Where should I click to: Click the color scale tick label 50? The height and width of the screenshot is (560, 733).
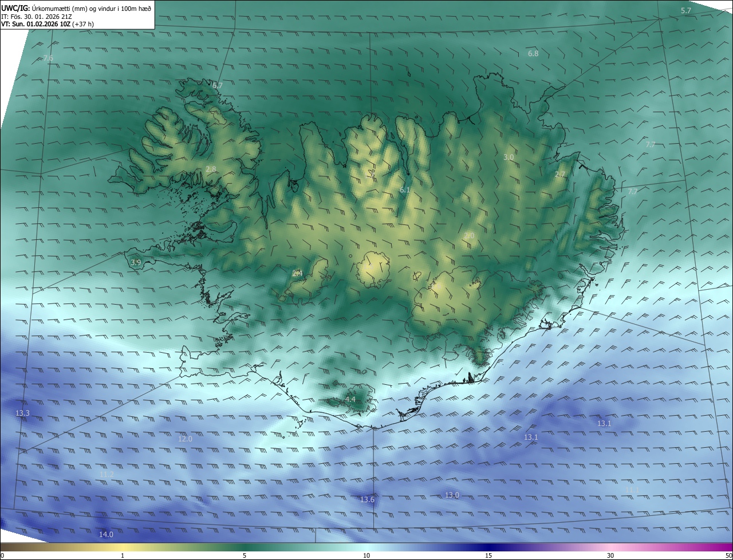(728, 555)
